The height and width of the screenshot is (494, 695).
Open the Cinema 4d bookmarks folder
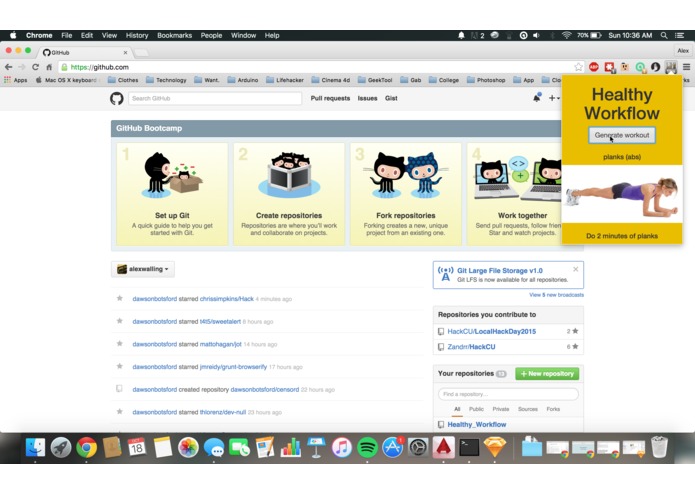click(331, 80)
